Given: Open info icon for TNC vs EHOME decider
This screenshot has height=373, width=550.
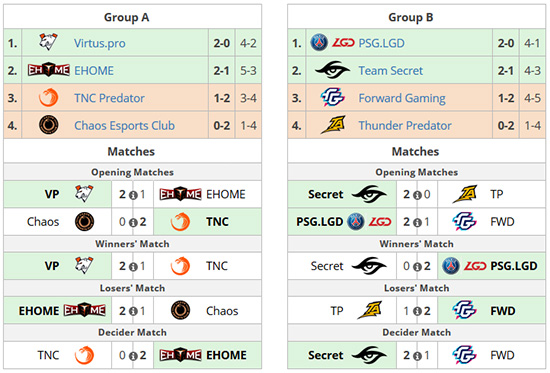Looking at the screenshot, I should [x=133, y=356].
